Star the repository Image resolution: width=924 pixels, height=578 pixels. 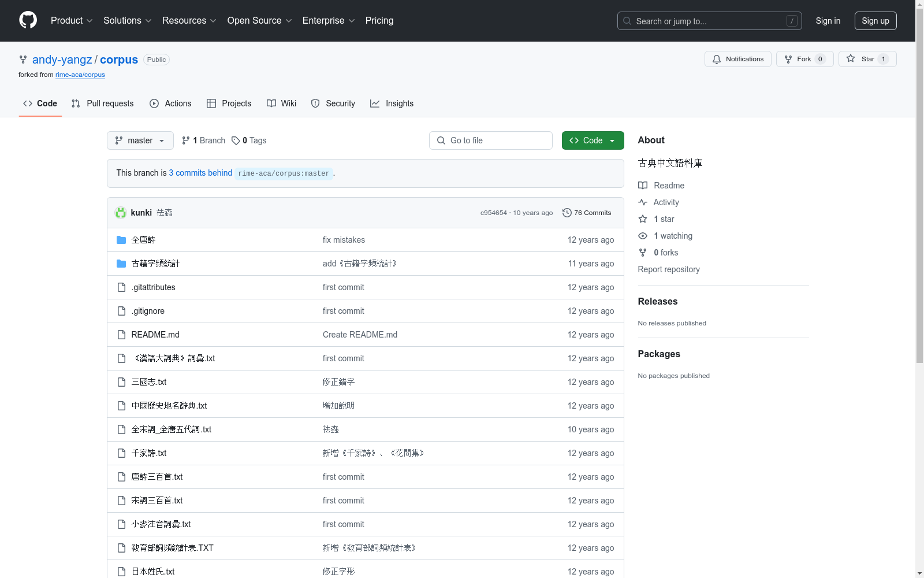(867, 59)
